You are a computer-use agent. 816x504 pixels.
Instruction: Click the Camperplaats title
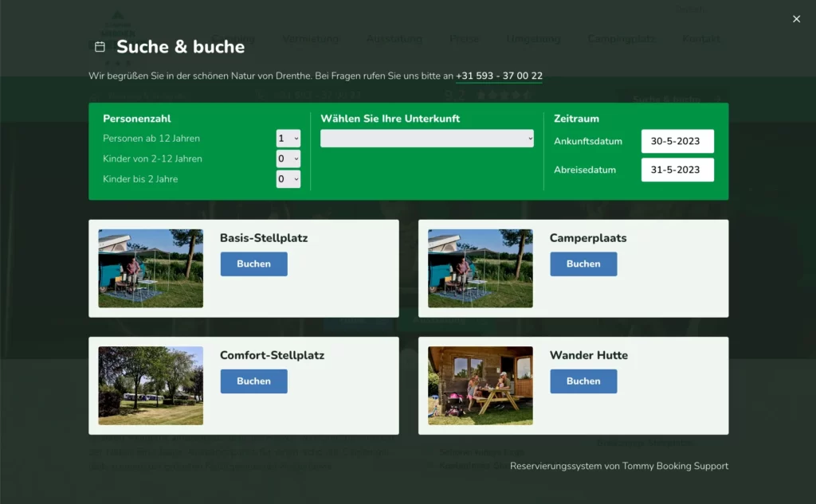click(588, 238)
